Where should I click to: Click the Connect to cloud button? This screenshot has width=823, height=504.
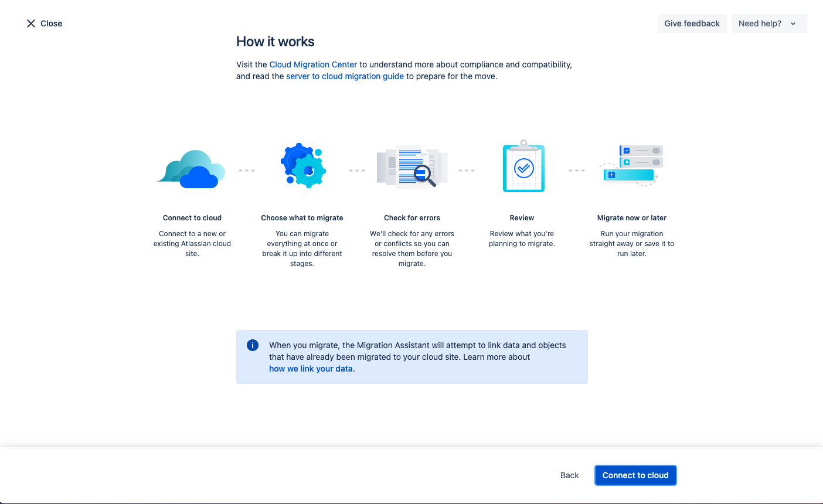635,475
